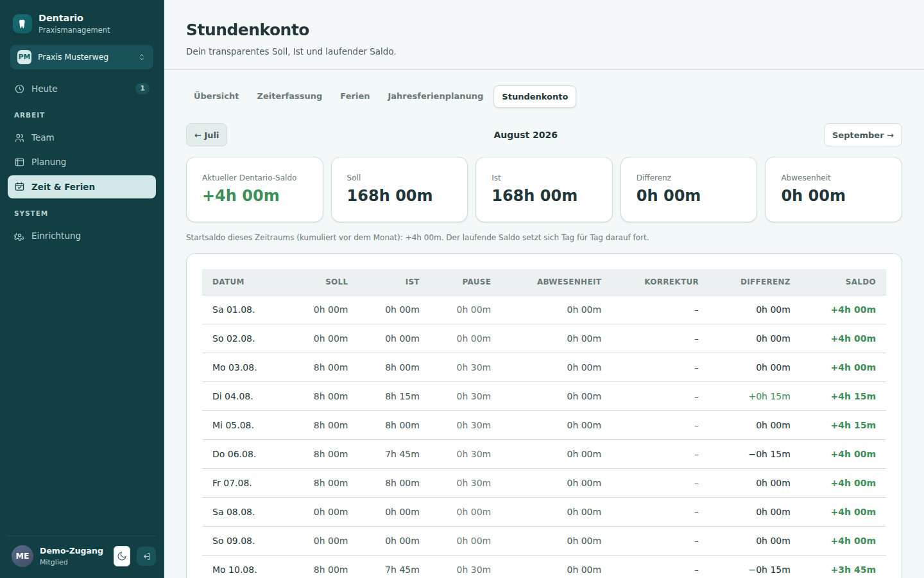Switch to the Zeiterfassung tab
This screenshot has width=924, height=578.
289,96
